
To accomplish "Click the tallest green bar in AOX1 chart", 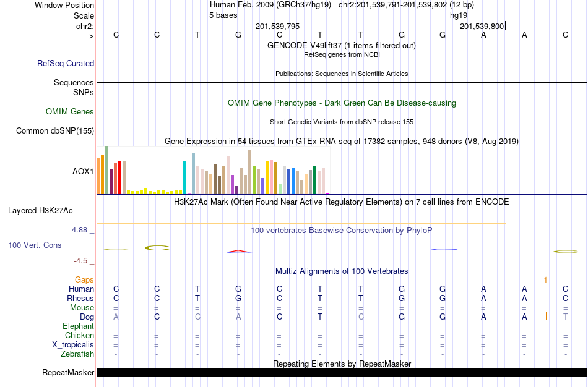I will 107,170.
